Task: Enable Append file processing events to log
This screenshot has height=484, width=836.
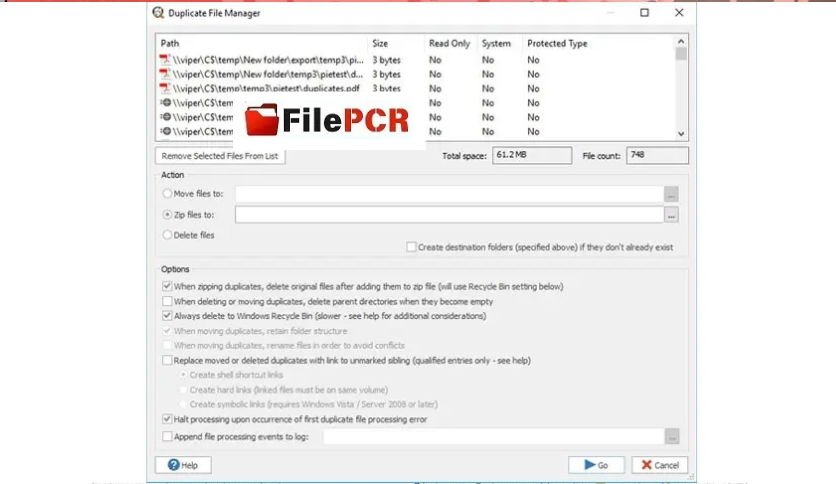Action: click(167, 437)
